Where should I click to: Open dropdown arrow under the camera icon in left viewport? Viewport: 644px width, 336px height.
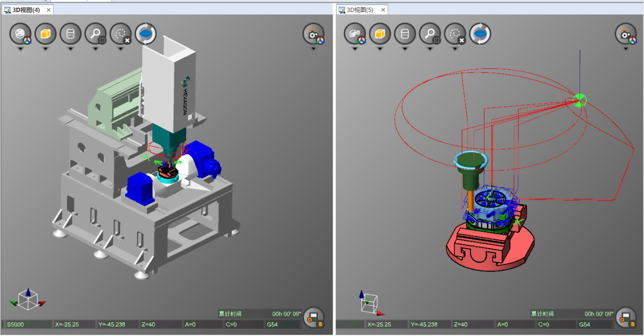pyautogui.click(x=313, y=49)
